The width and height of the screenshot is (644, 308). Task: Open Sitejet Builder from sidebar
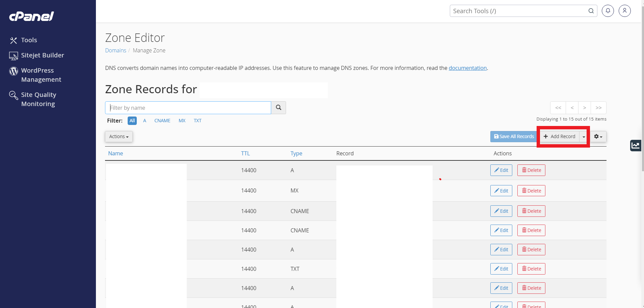pyautogui.click(x=36, y=55)
